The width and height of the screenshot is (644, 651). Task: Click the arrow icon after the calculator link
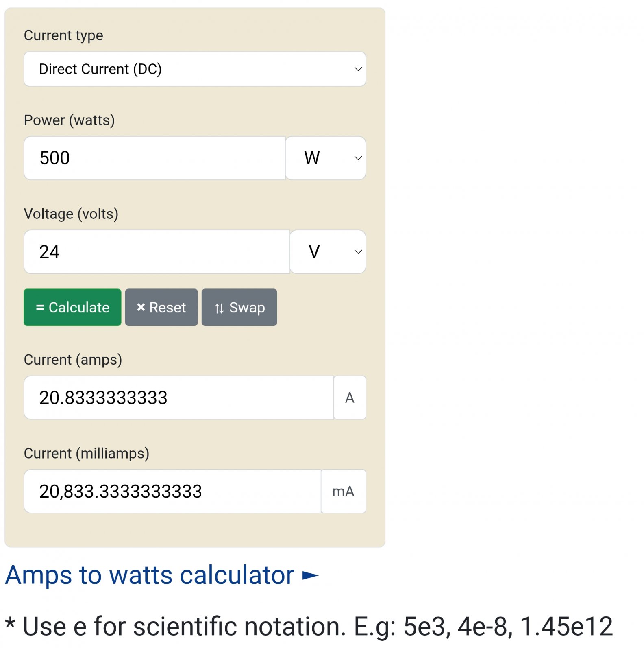(x=311, y=575)
